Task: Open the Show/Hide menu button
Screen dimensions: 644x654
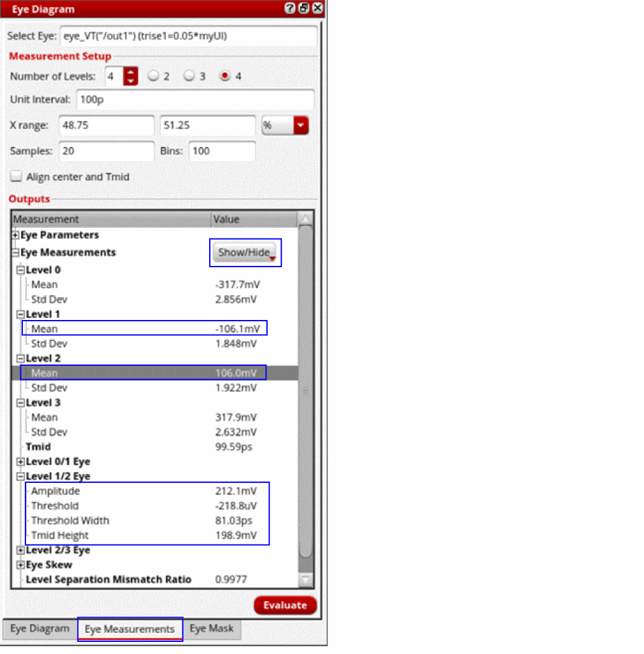Action: 245,253
